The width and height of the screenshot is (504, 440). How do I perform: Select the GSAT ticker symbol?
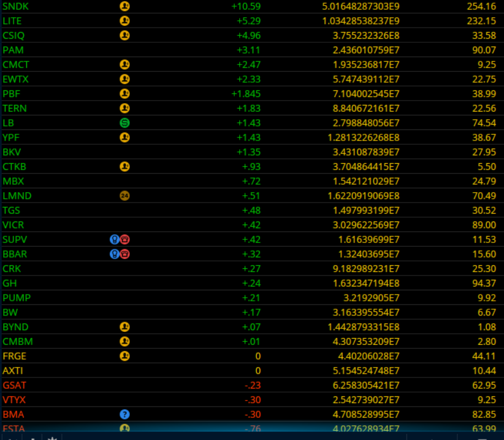click(14, 385)
